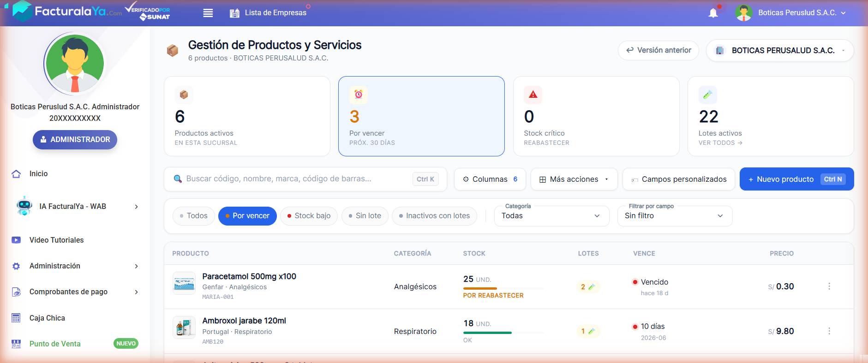Open the Por vencer summary card

pos(421,116)
